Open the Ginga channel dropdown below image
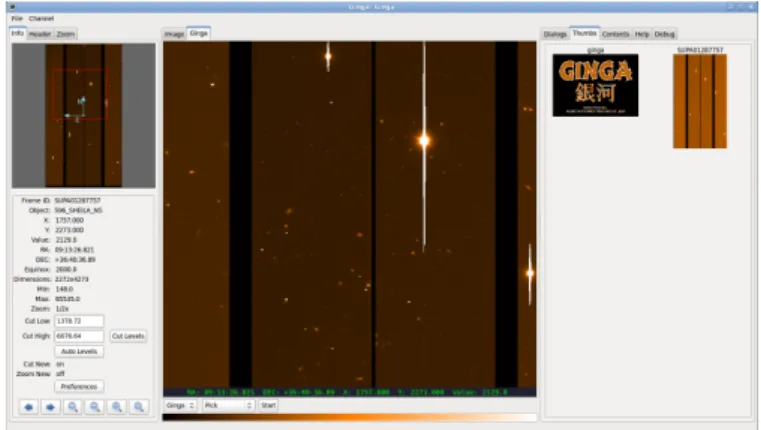761x430 pixels. [x=180, y=405]
